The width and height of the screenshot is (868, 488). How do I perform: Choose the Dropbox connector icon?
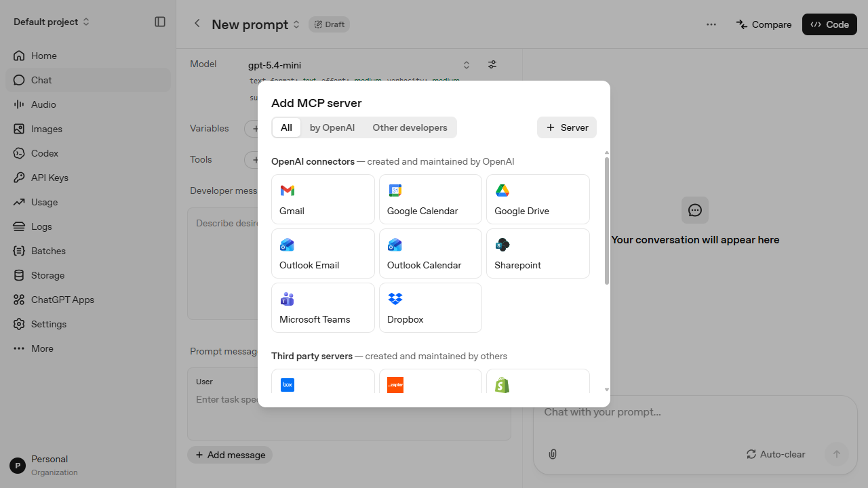[395, 299]
